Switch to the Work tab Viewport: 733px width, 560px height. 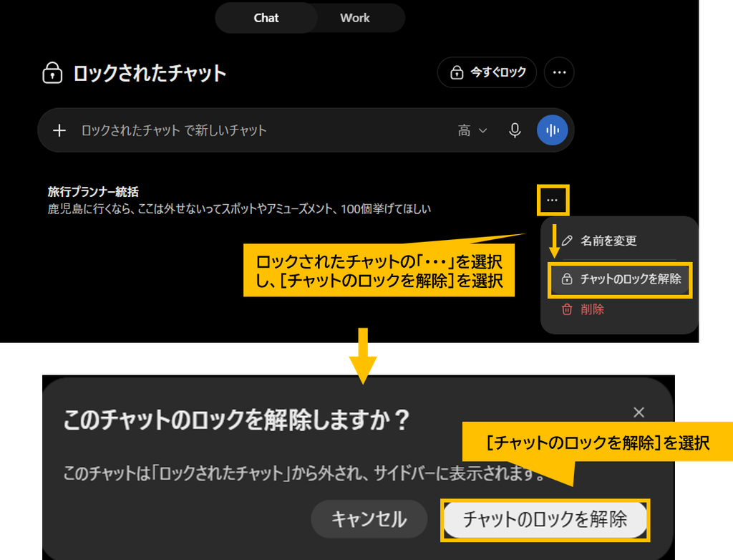[x=355, y=18]
